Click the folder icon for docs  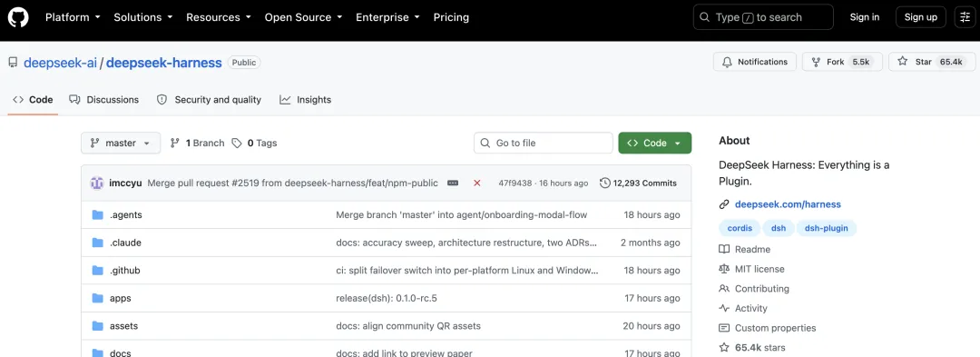97,353
